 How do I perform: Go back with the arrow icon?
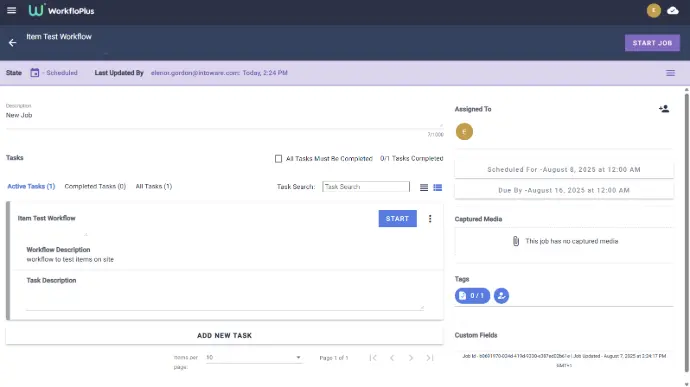point(12,43)
